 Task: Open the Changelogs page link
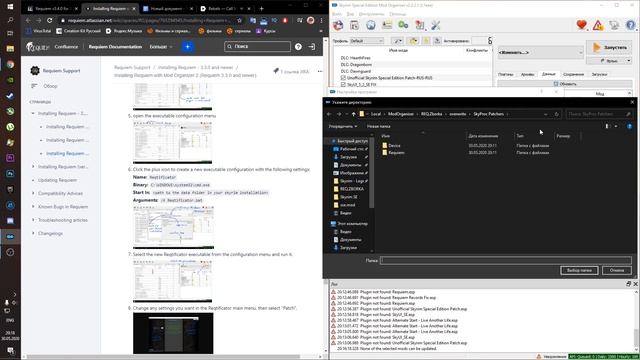click(50, 233)
